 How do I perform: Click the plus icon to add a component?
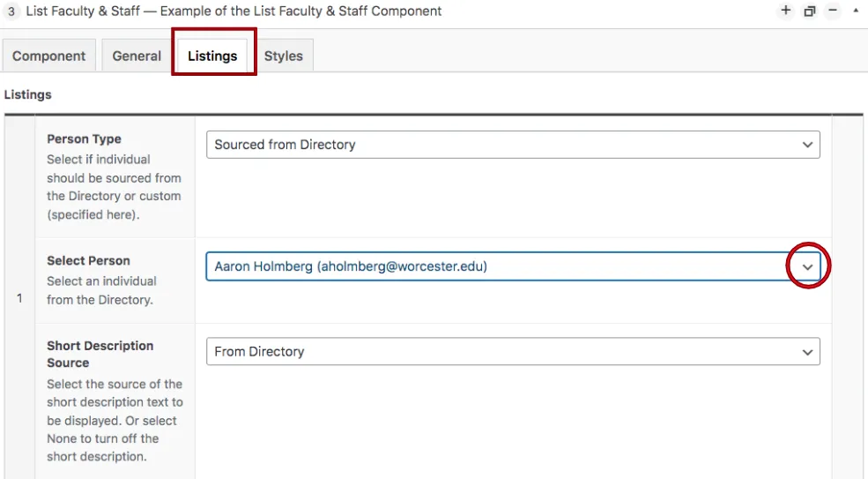tap(786, 11)
